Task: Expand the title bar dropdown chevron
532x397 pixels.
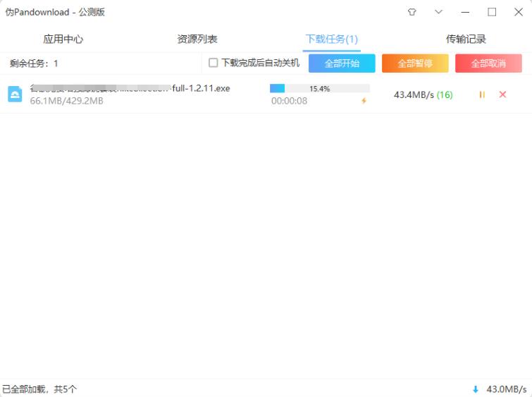Action: pos(438,12)
